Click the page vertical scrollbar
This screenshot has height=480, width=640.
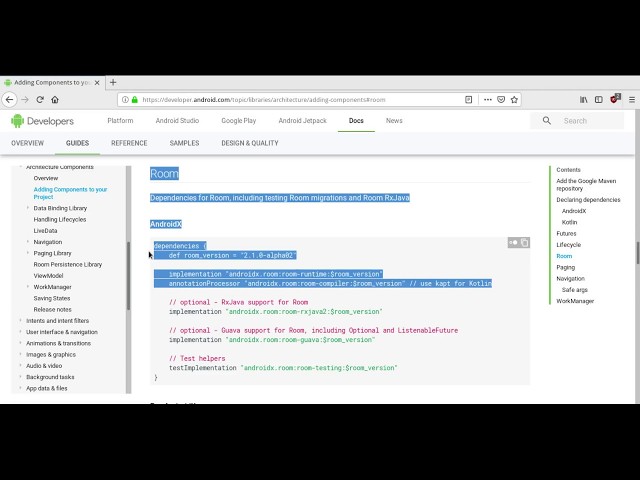click(637, 253)
